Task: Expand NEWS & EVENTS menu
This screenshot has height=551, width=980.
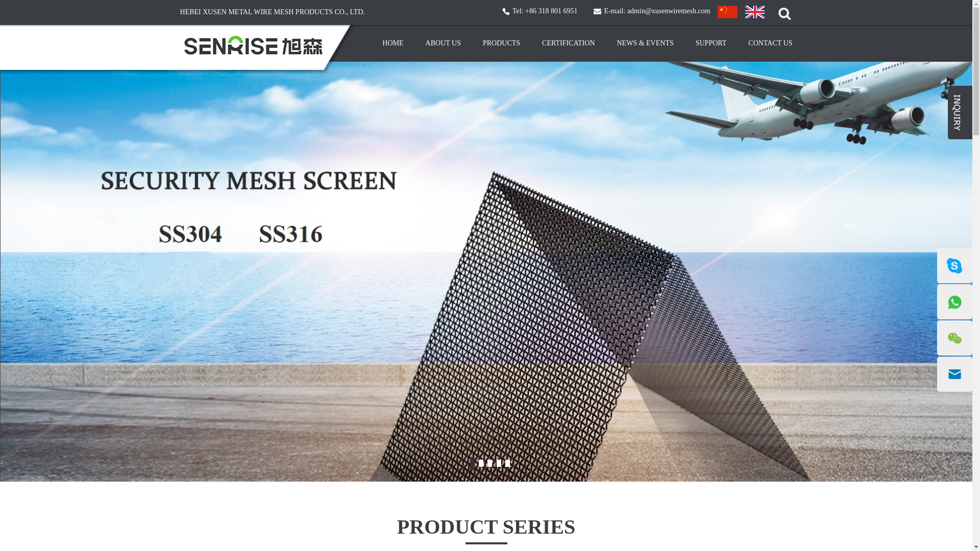Action: coord(645,43)
